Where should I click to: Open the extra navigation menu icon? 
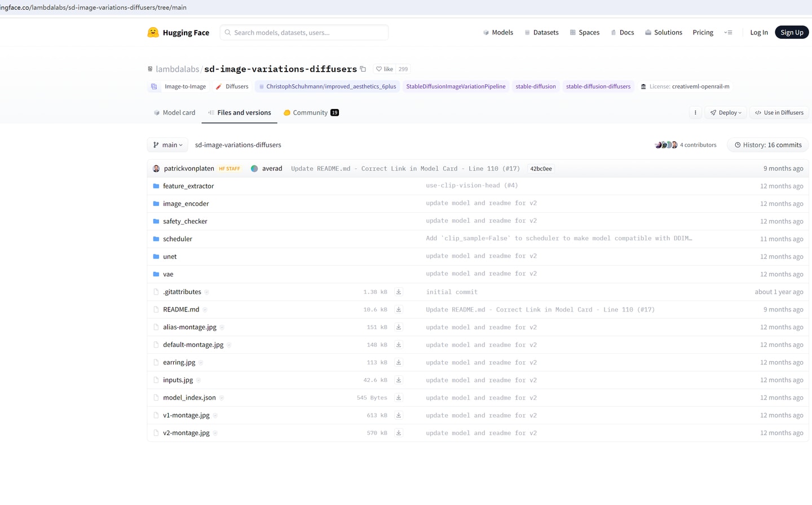click(x=728, y=33)
